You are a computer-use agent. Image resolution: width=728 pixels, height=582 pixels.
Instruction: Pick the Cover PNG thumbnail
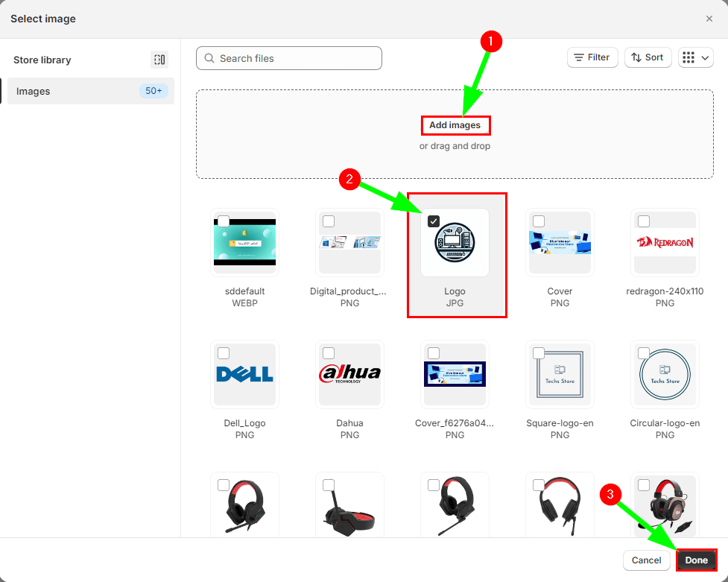click(x=560, y=243)
